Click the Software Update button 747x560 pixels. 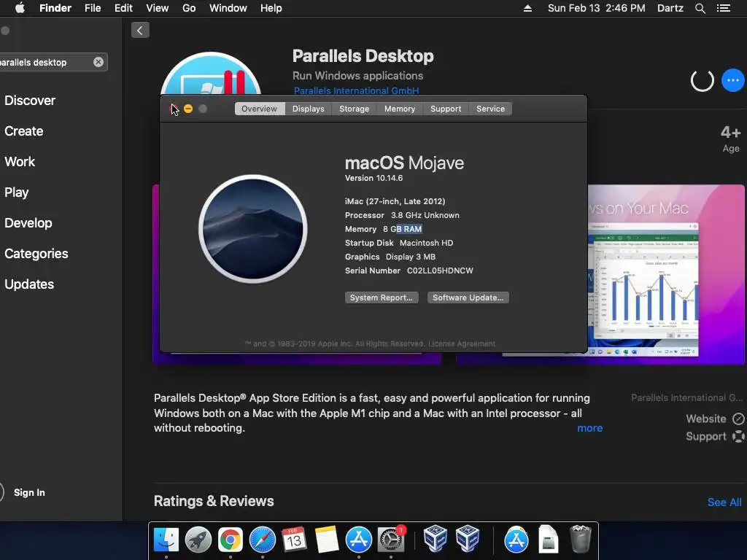point(468,297)
